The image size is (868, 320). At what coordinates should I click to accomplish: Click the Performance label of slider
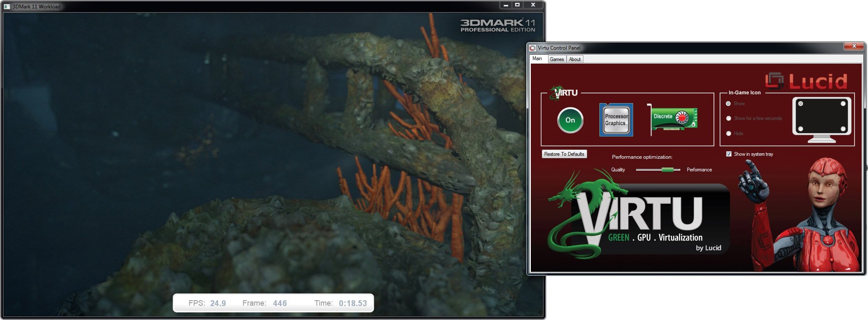pyautogui.click(x=699, y=170)
